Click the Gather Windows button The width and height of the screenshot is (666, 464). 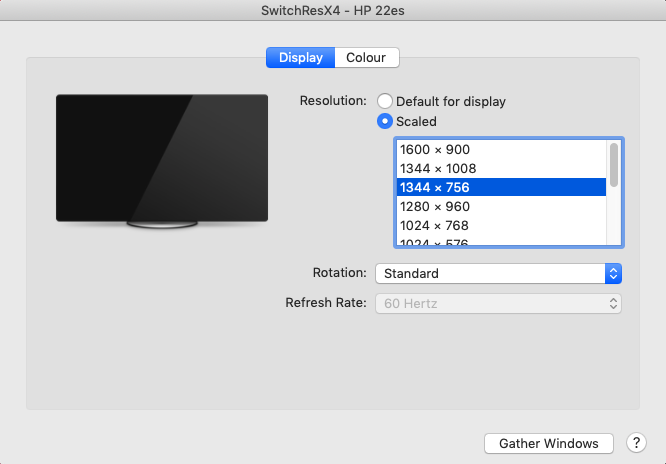pos(549,443)
